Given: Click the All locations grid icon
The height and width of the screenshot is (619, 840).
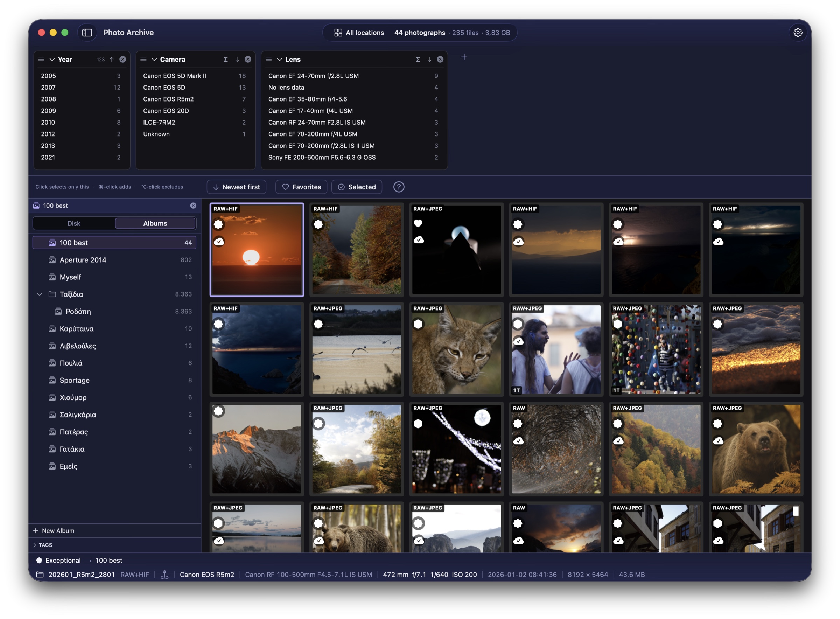Looking at the screenshot, I should (x=338, y=33).
